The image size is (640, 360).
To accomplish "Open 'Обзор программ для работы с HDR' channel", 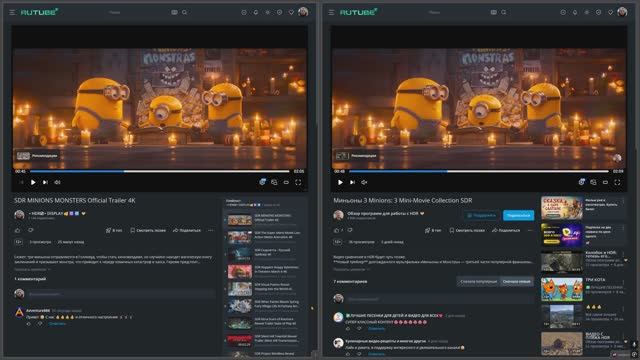I will pos(382,213).
